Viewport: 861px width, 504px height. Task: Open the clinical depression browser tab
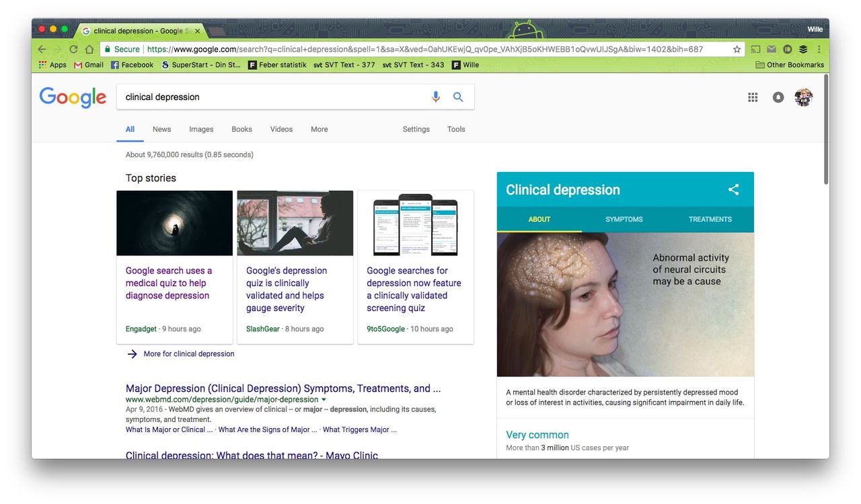[142, 31]
